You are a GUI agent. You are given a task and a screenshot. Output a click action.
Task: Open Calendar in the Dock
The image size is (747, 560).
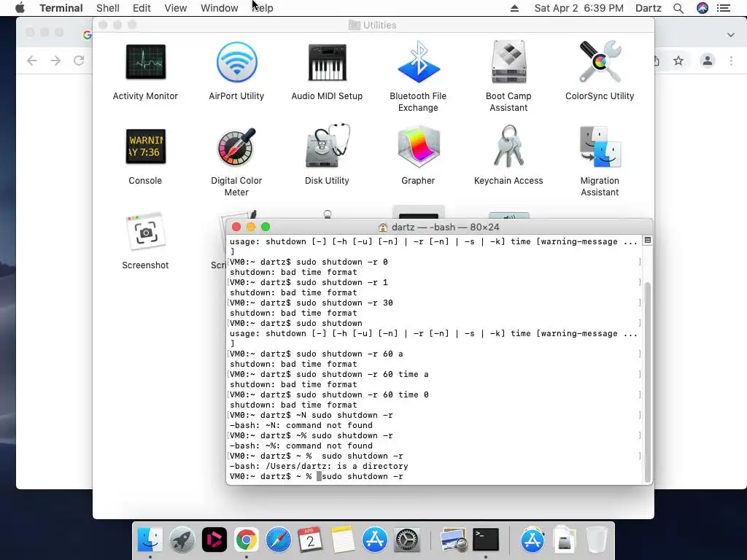310,540
